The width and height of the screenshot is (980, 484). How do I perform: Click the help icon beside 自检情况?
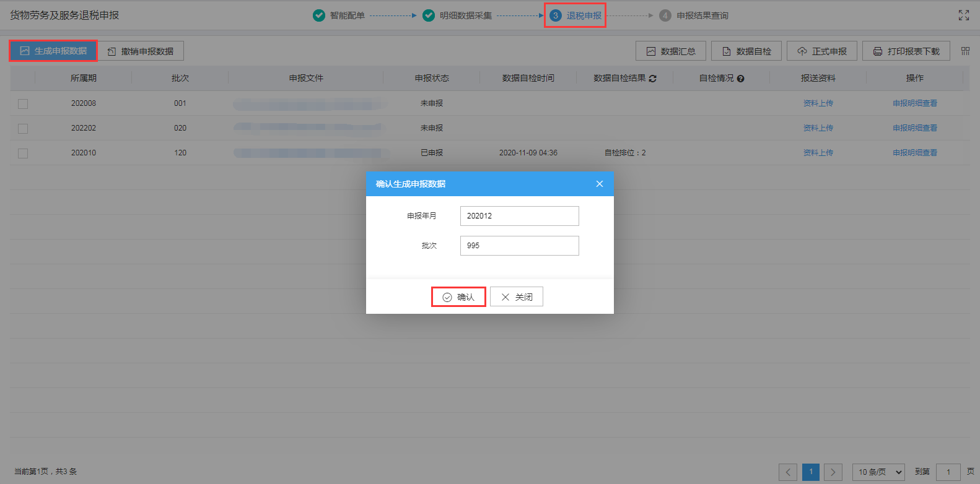[741, 79]
